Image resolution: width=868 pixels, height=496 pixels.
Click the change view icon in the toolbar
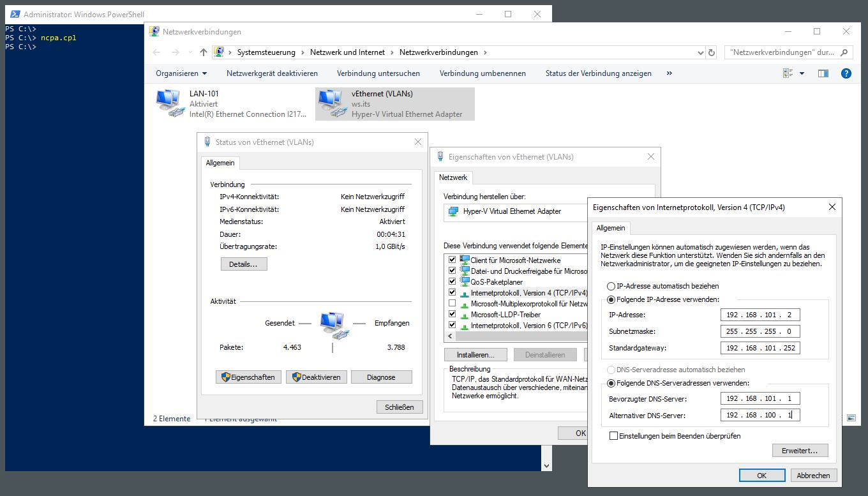(788, 73)
